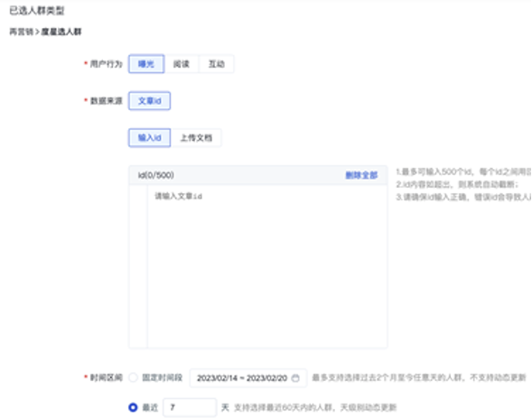Open the date range calendar icon
Screen dimensions: 532x419
point(295,378)
